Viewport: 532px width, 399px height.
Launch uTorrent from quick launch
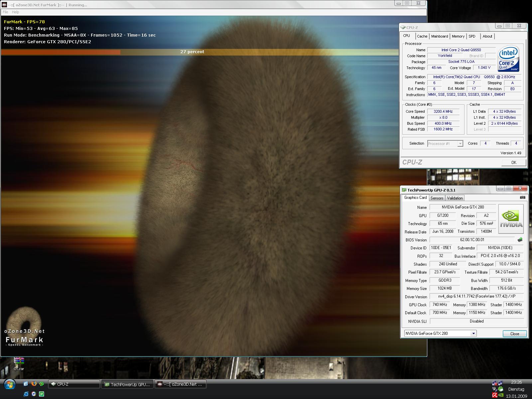pos(42,394)
